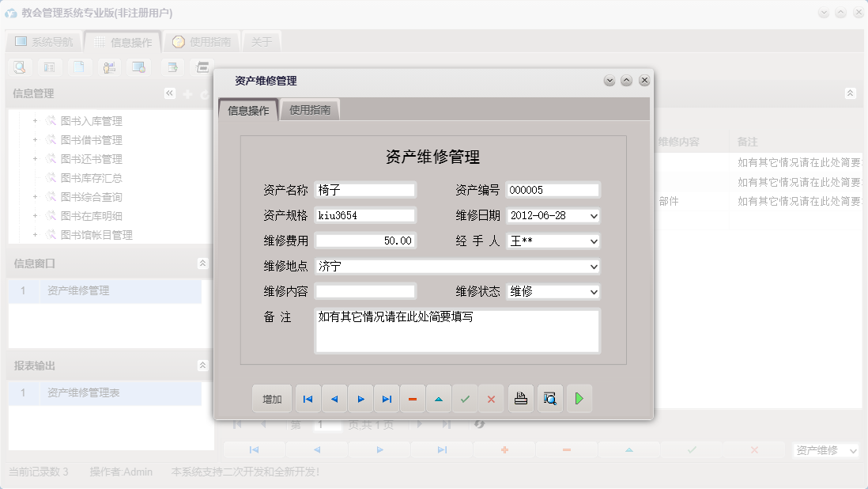The width and height of the screenshot is (868, 489).
Task: Open the 维修日期 date picker
Action: (594, 216)
